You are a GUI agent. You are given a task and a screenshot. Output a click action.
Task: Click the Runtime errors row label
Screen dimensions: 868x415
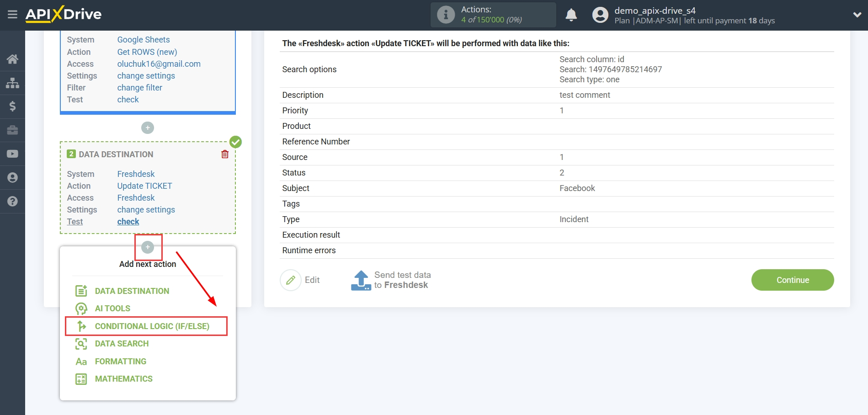[x=309, y=250]
